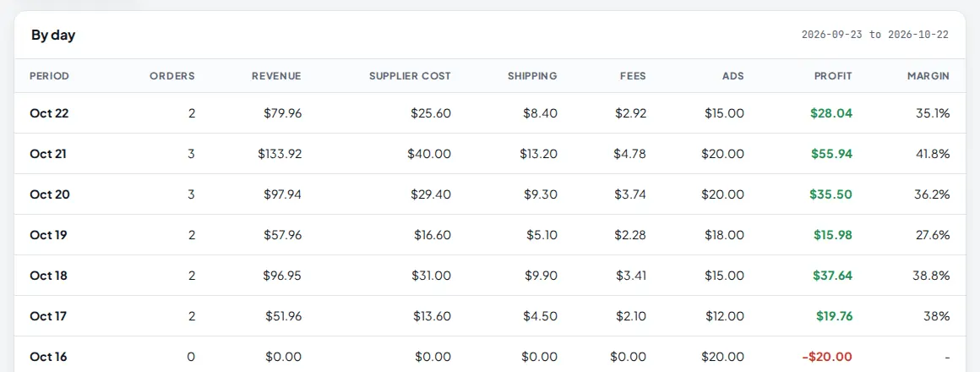Click supplier cost $25.60
Image resolution: width=980 pixels, height=372 pixels.
click(x=431, y=113)
